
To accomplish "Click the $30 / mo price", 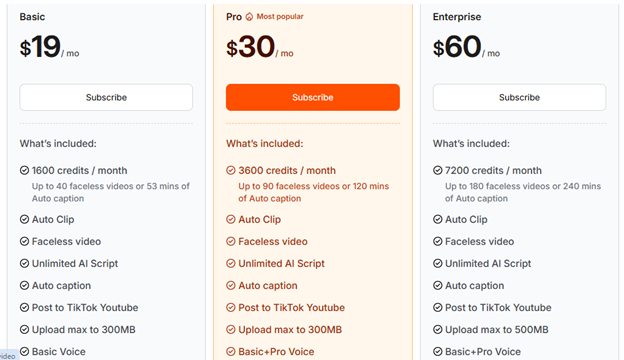I will (260, 47).
